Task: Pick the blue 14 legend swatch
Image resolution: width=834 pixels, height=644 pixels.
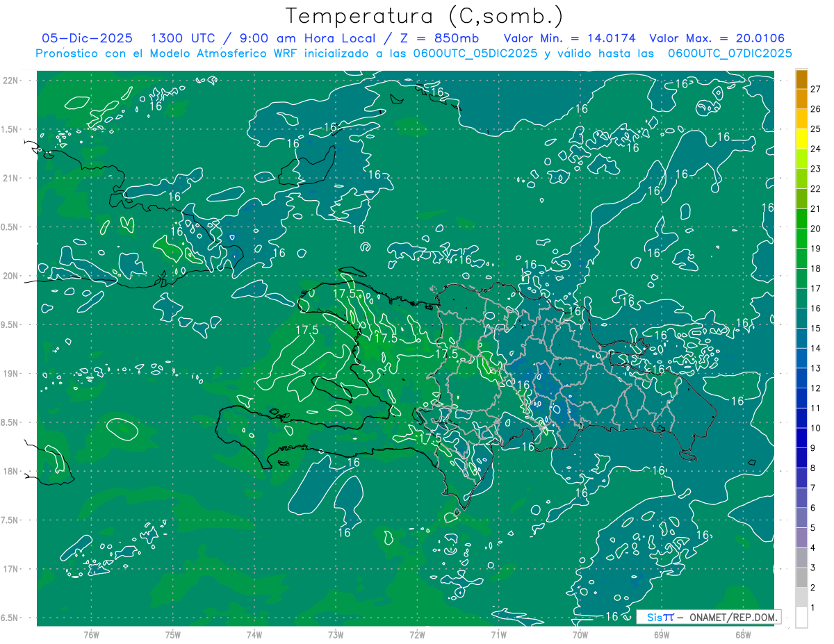Action: coord(801,338)
